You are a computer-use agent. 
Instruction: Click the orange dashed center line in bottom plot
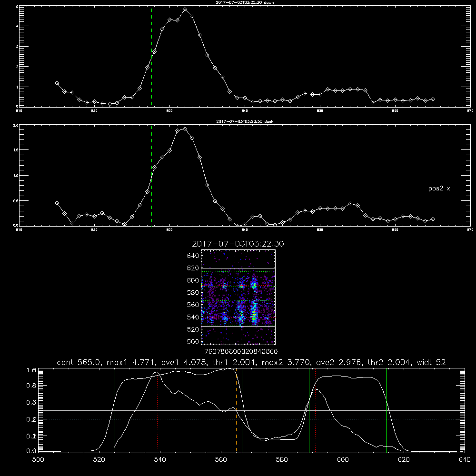(x=236, y=410)
